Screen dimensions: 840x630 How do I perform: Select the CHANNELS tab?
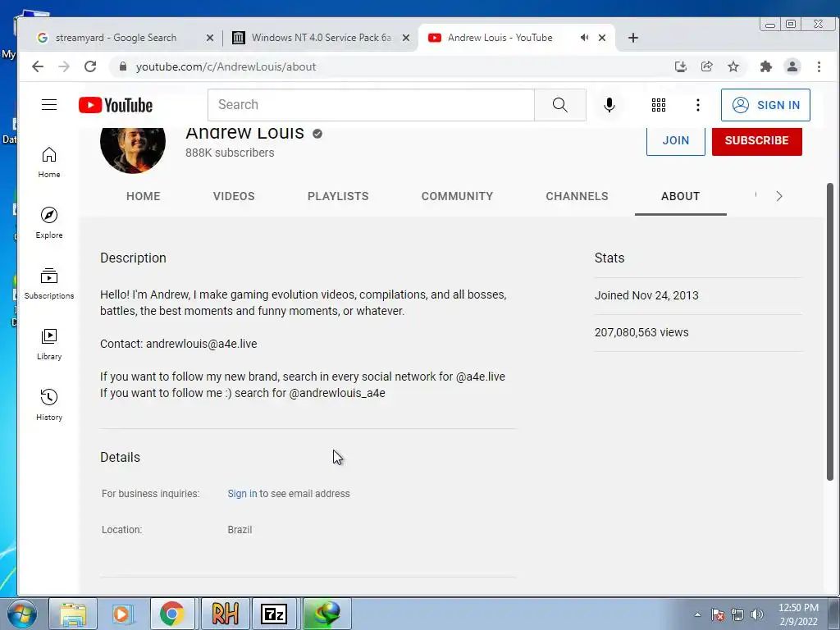pyautogui.click(x=577, y=196)
